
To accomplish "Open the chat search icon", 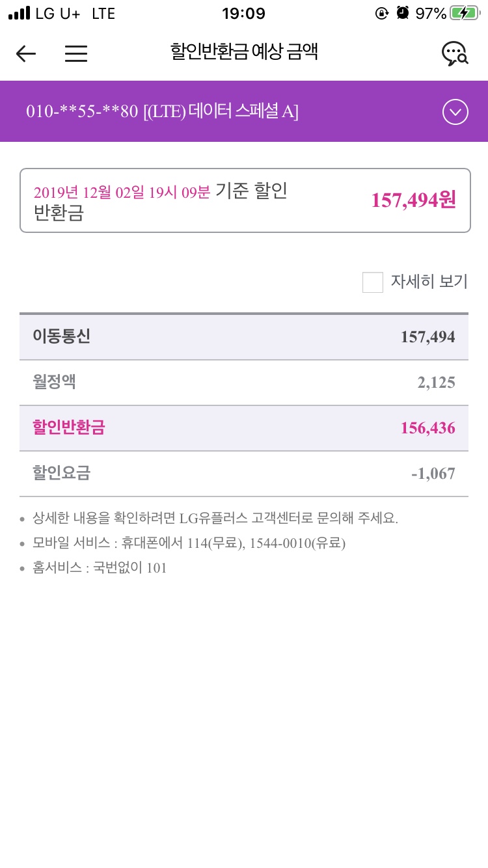I will pos(455,53).
